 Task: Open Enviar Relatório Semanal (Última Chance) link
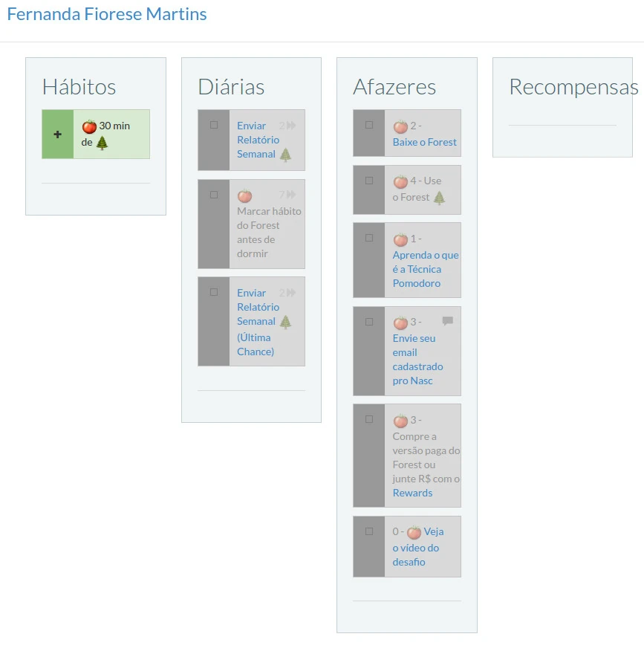(x=258, y=322)
